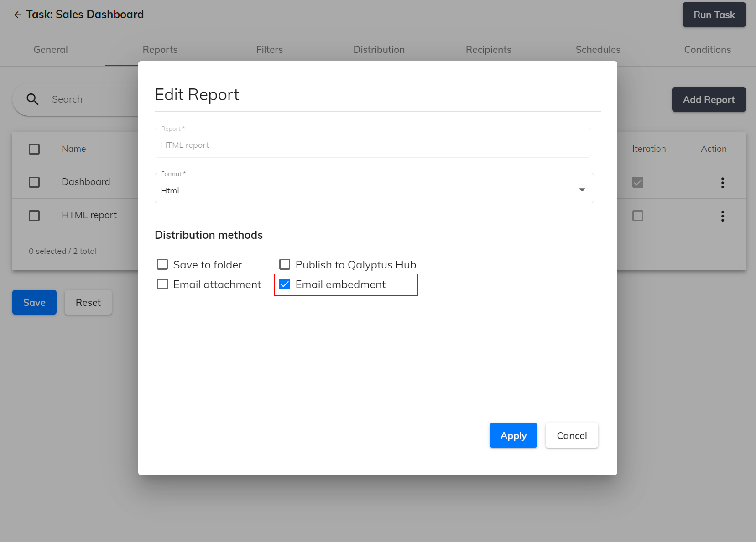This screenshot has height=542, width=756.
Task: Click the back arrow next to Task title
Action: coord(17,15)
